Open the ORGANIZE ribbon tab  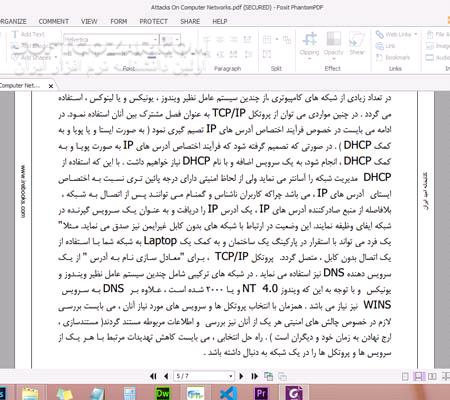[13, 21]
